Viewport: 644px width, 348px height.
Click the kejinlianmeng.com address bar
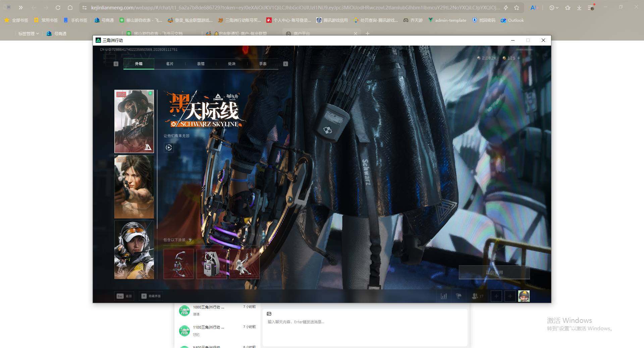tap(295, 7)
